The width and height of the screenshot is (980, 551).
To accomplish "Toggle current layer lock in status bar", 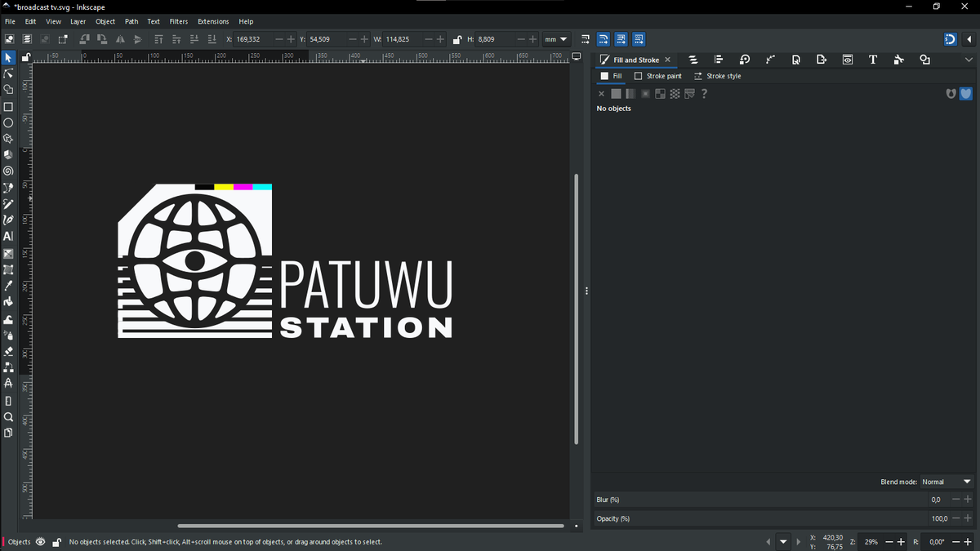I will (x=56, y=542).
